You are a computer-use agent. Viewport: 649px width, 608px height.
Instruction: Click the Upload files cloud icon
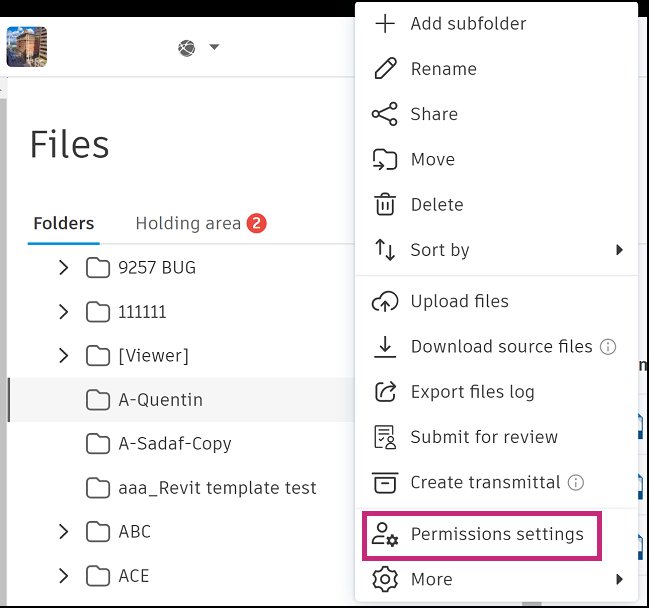384,302
